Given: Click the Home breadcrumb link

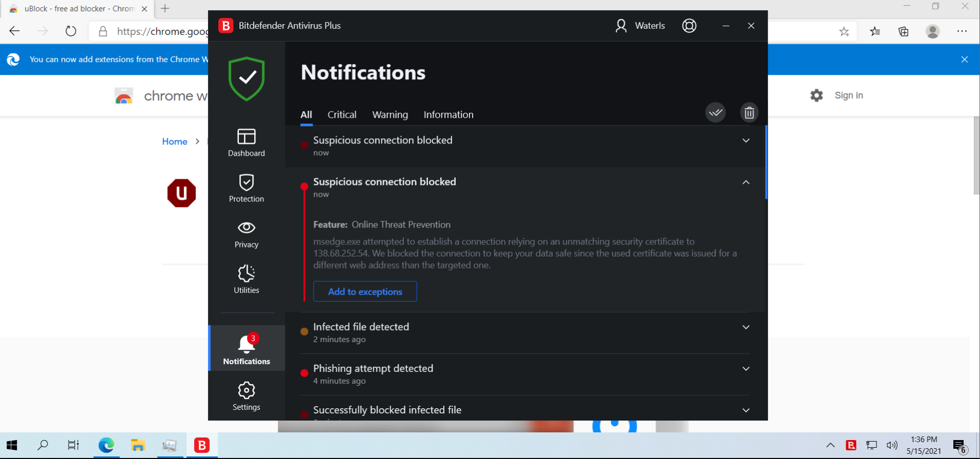Looking at the screenshot, I should pyautogui.click(x=175, y=141).
